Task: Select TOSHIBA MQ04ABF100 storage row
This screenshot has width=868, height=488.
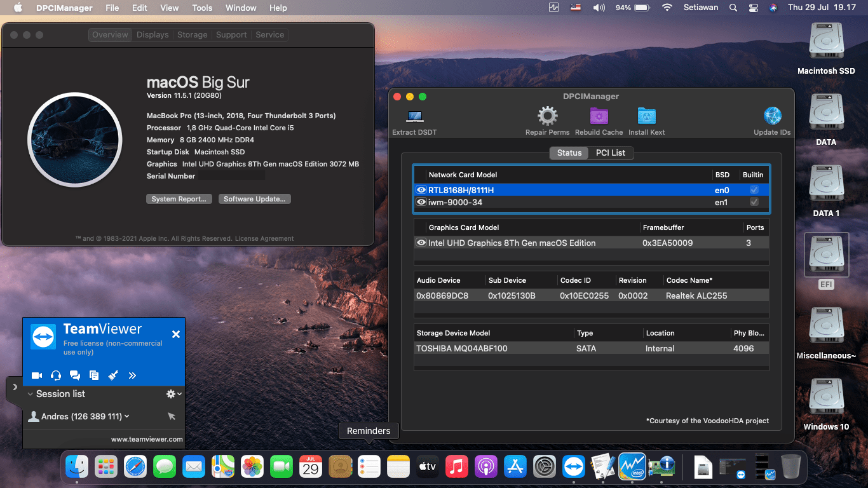Action: coord(591,348)
